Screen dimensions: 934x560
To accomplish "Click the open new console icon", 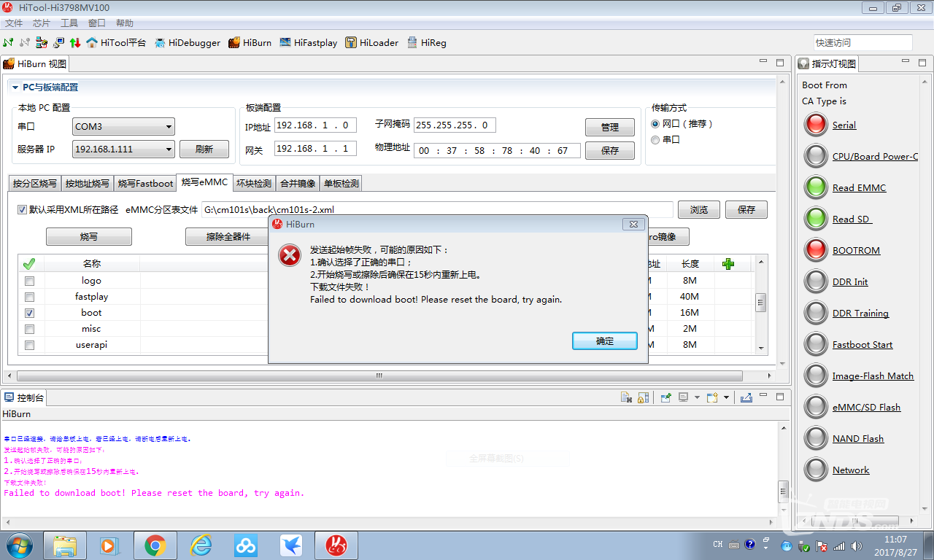I will pos(712,397).
